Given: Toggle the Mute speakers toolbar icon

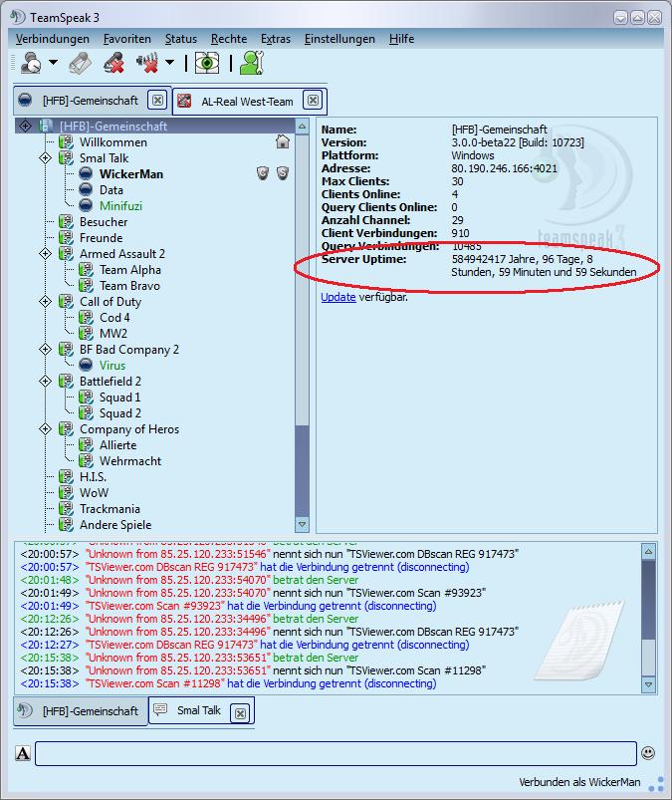Looking at the screenshot, I should [x=148, y=64].
